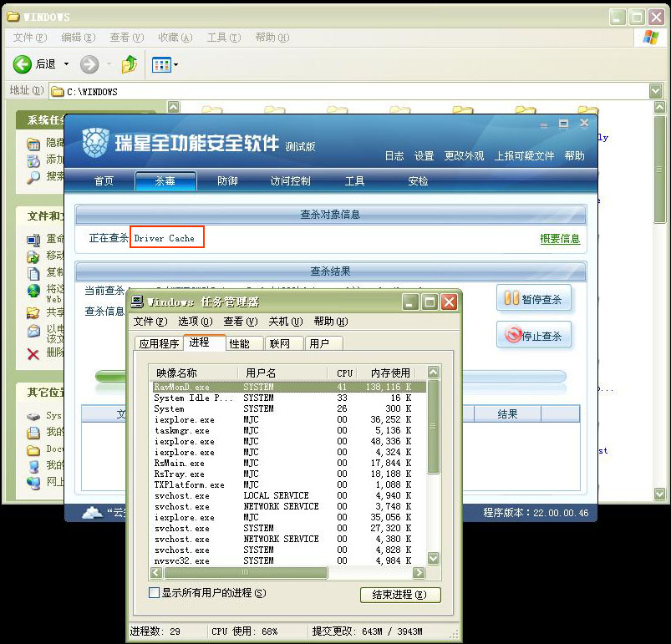Open 选项(O) menu in Task Manager

[196, 321]
